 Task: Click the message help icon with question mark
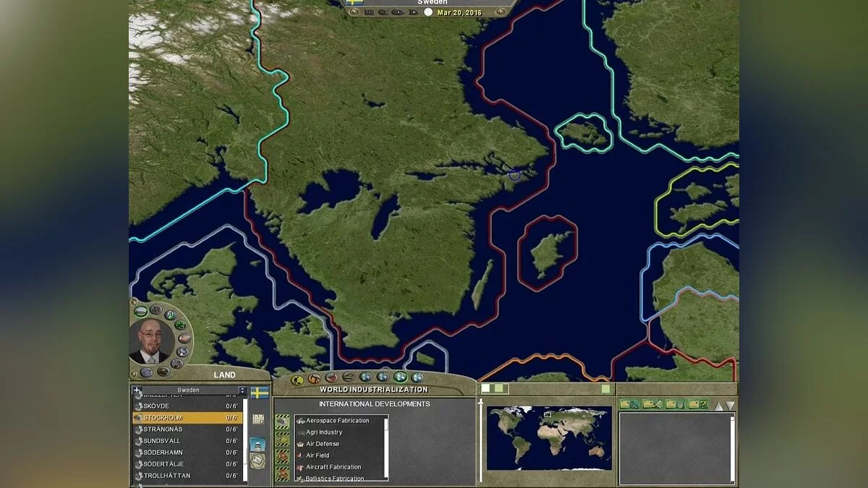click(x=697, y=404)
